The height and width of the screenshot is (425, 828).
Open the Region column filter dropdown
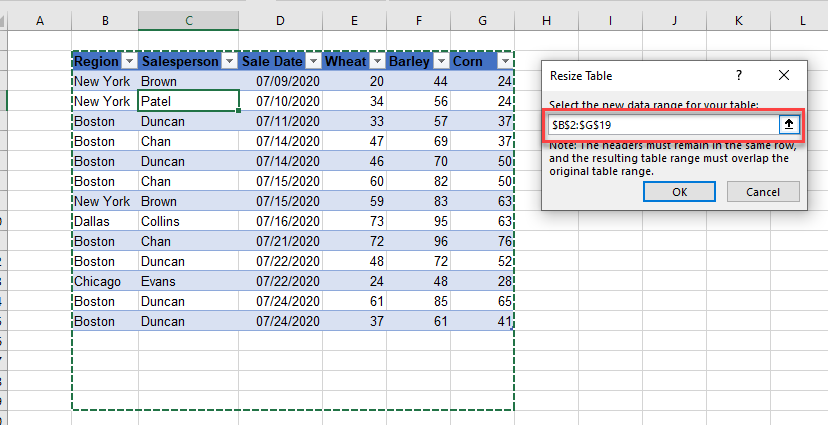pos(128,61)
